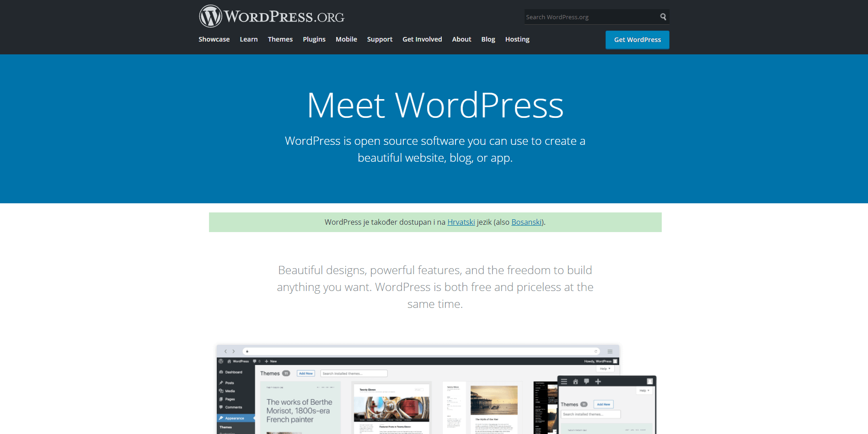Click the desktop mockup search installed themes field
This screenshot has width=868, height=434.
354,373
